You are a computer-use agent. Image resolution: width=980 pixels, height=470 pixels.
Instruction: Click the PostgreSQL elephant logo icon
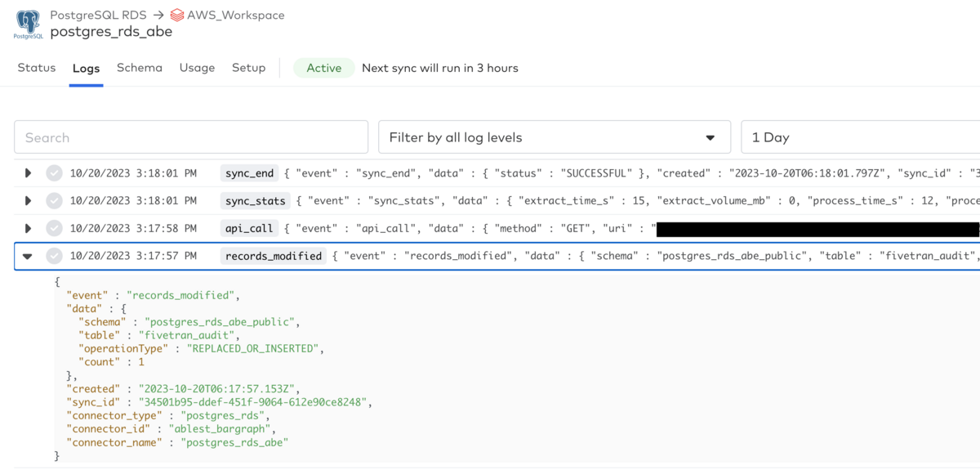(29, 24)
